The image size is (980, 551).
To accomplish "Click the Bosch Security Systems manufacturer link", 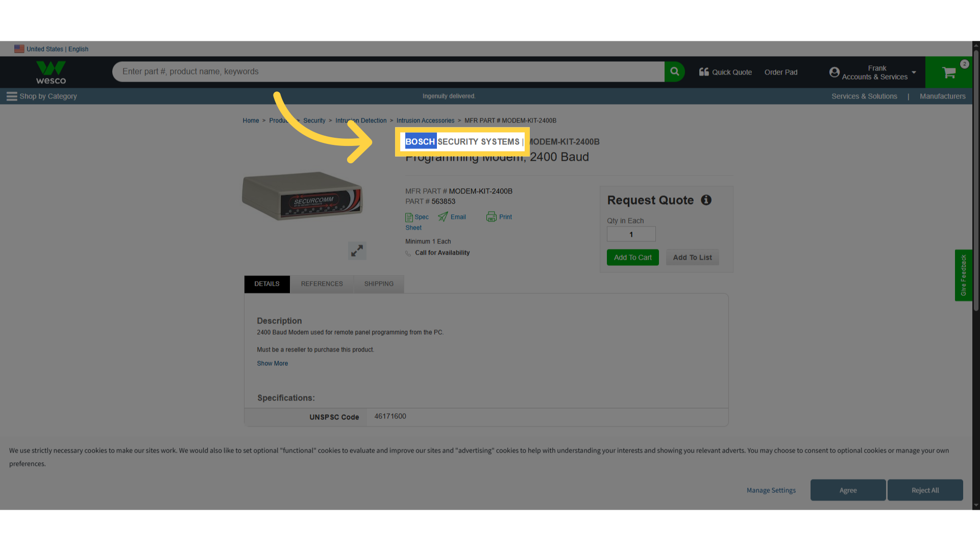I will pyautogui.click(x=462, y=142).
